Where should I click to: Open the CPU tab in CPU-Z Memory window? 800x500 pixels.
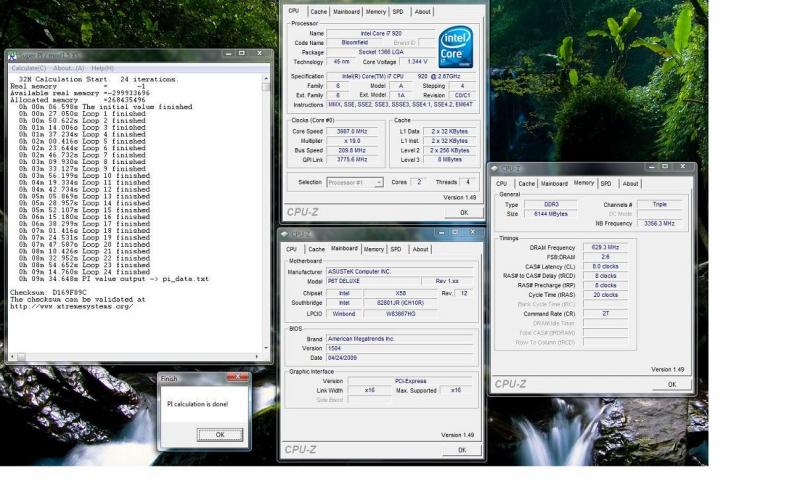tap(502, 184)
